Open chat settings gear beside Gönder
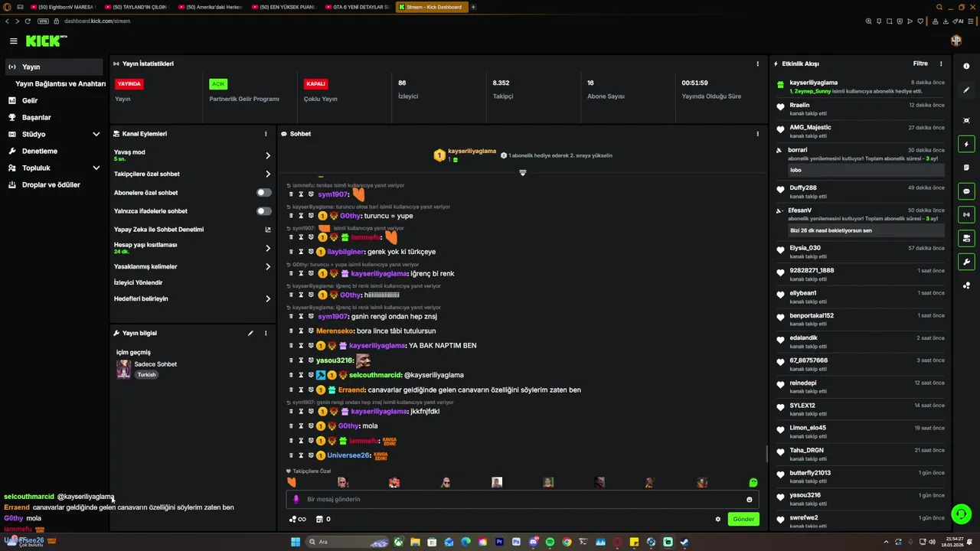 (x=718, y=519)
